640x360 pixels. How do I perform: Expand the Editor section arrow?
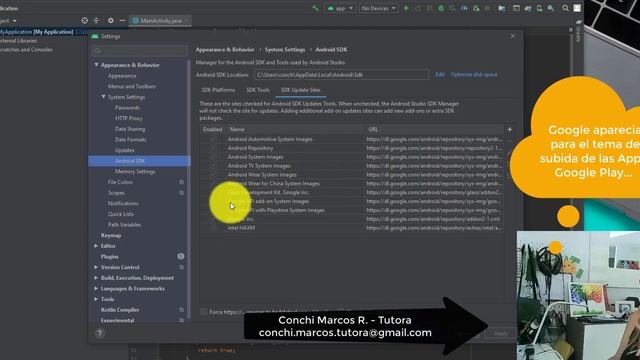(x=96, y=246)
